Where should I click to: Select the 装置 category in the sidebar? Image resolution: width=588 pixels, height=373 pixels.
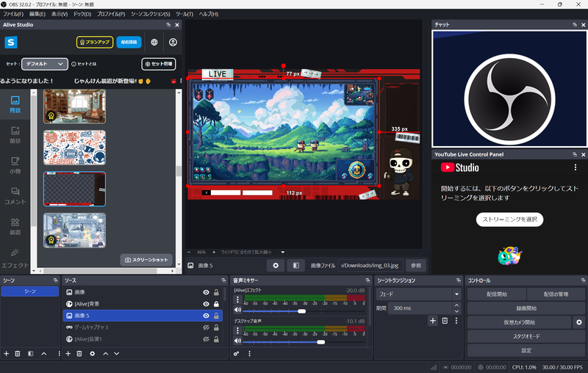pos(15,227)
